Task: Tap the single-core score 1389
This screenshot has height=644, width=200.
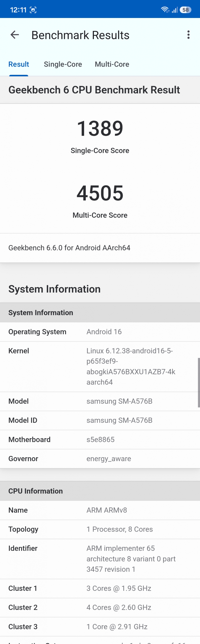Action: tap(100, 128)
